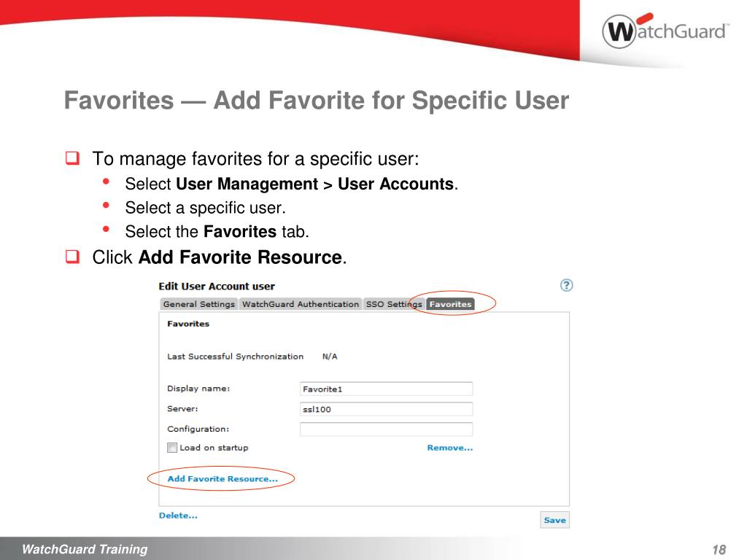This screenshot has height=560, width=747.
Task: Click the slide title 'Favorites — Add Favorite for Specific User'
Action: 317,100
